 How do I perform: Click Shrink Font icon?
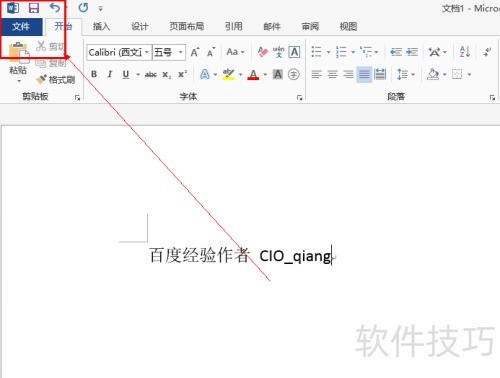pyautogui.click(x=211, y=52)
